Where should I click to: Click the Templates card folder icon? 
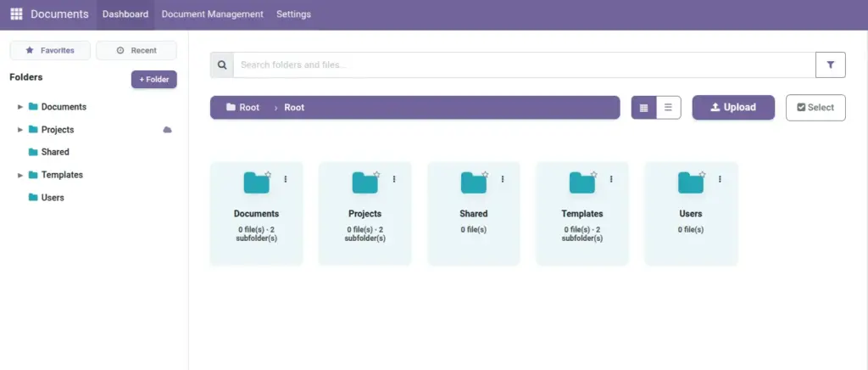coord(581,182)
